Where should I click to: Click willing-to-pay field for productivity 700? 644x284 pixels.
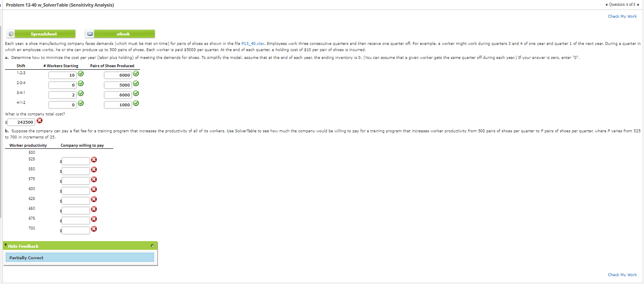(x=76, y=230)
